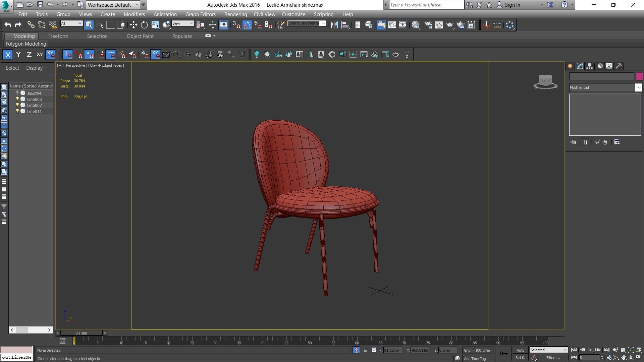Activate the Select Object tool
Image resolution: width=644 pixels, height=362 pixels.
pos(89,25)
